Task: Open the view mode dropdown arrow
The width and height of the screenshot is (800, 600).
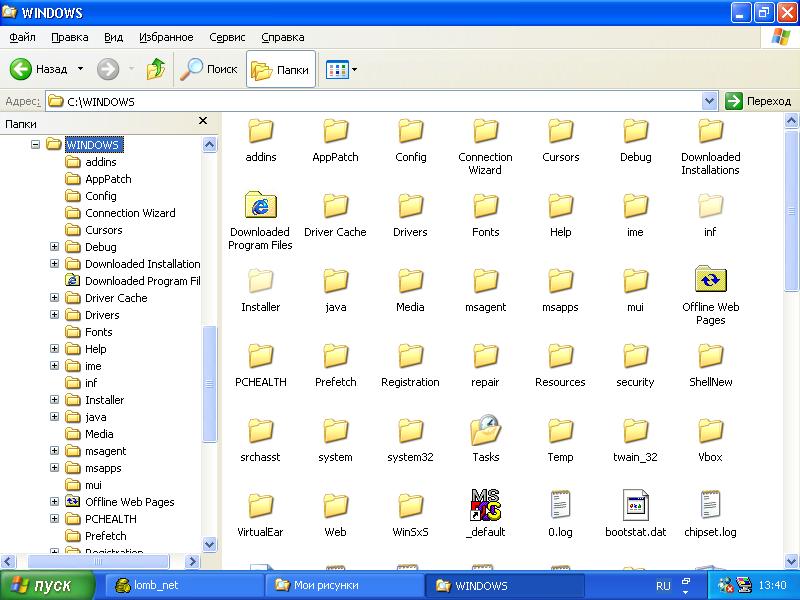Action: tap(355, 69)
